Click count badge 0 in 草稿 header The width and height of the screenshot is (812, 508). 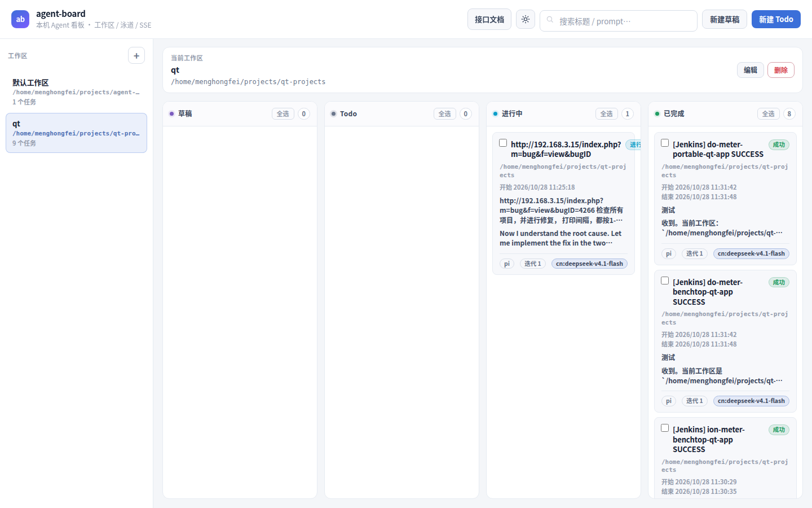point(303,114)
